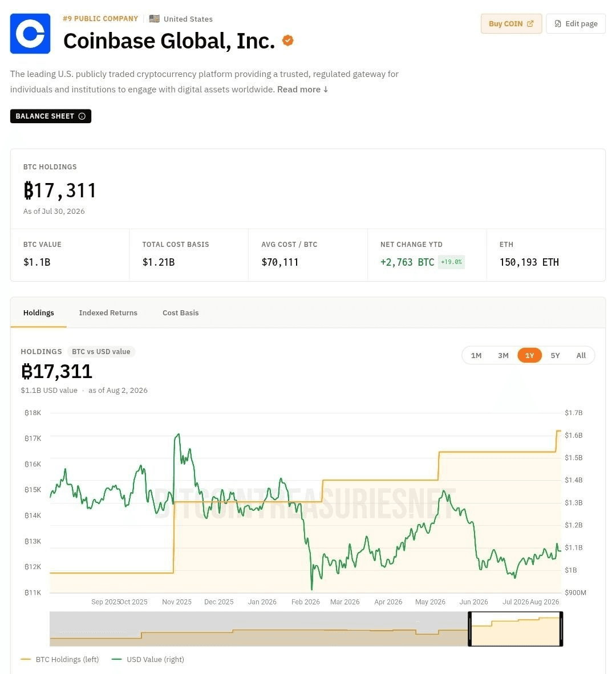Screen dimensions: 616x674
Task: Select the 1M time range
Action: tap(476, 355)
